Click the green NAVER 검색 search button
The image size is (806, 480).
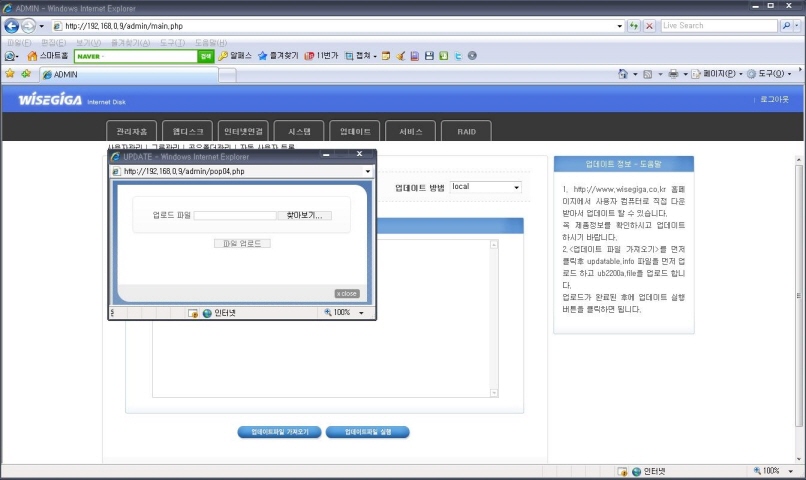click(206, 56)
